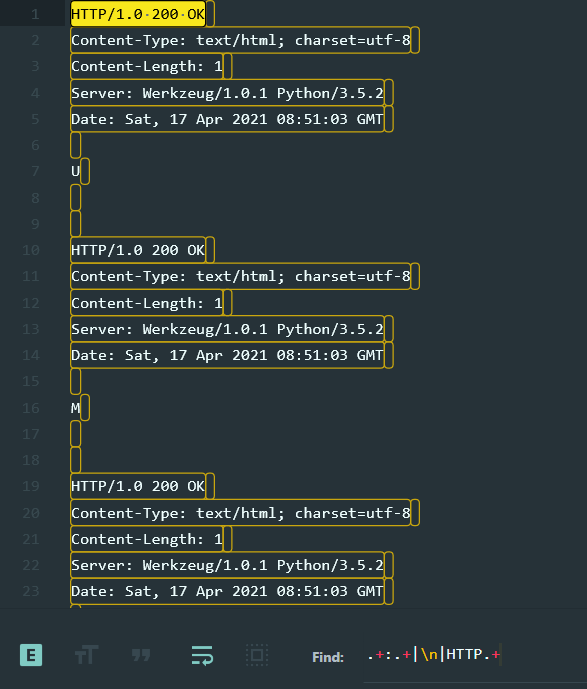Toggle wrap-around search option

202,655
